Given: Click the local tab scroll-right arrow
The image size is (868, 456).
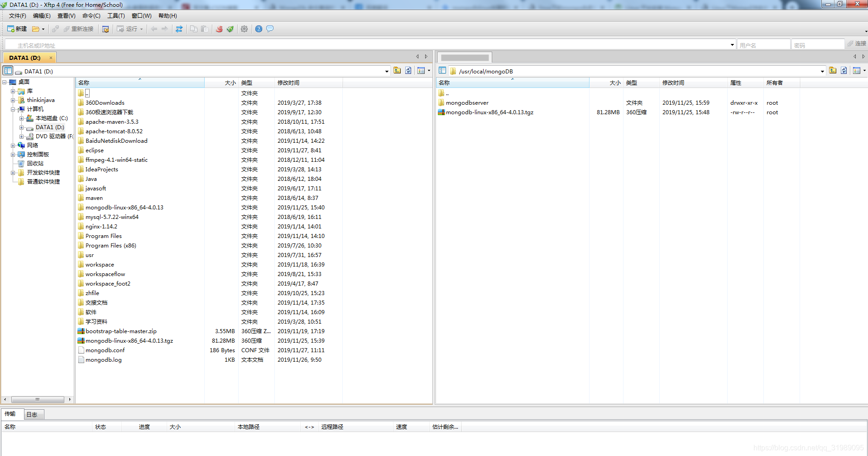Looking at the screenshot, I should coord(426,57).
